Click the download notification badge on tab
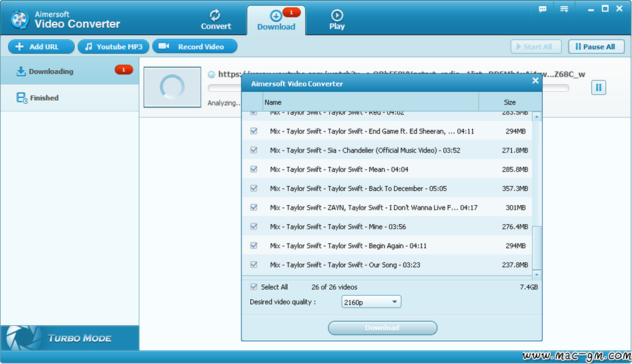The image size is (632, 364). [291, 12]
